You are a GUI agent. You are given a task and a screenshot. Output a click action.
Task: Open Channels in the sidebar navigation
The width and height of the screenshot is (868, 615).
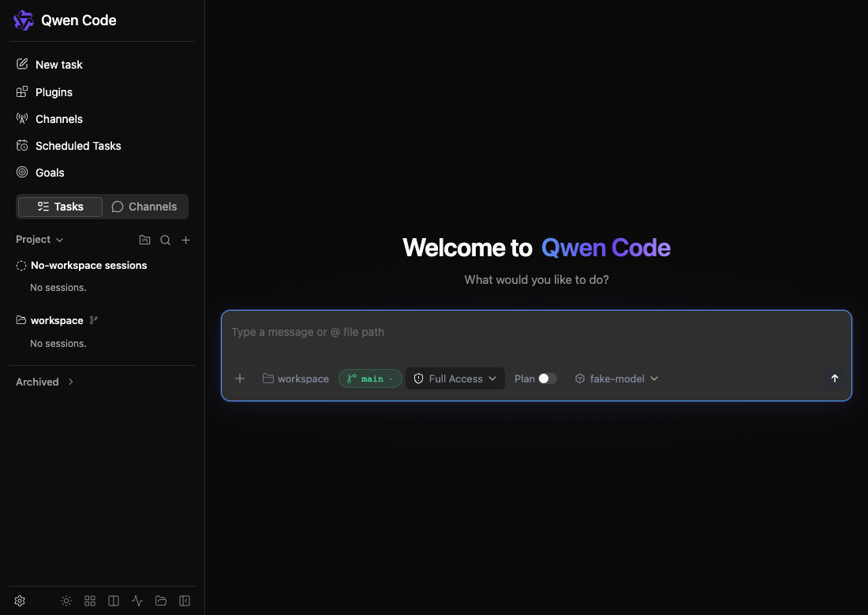49,119
